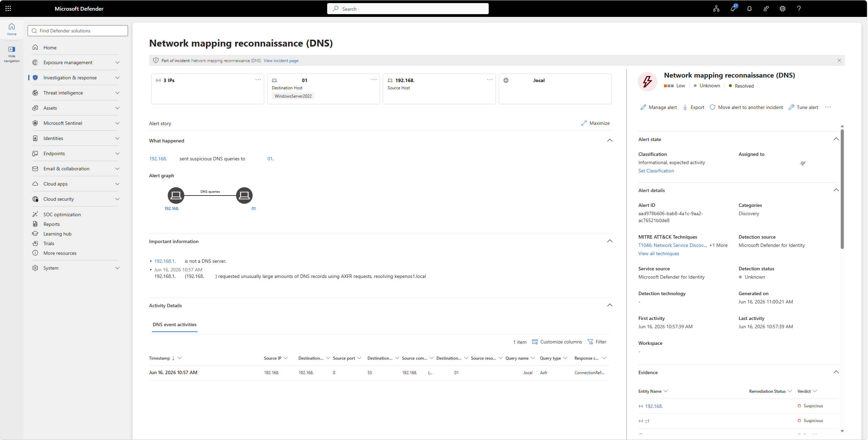Viewport: 868px width, 440px height.
Task: Open the community people icon in header
Action: tap(766, 9)
